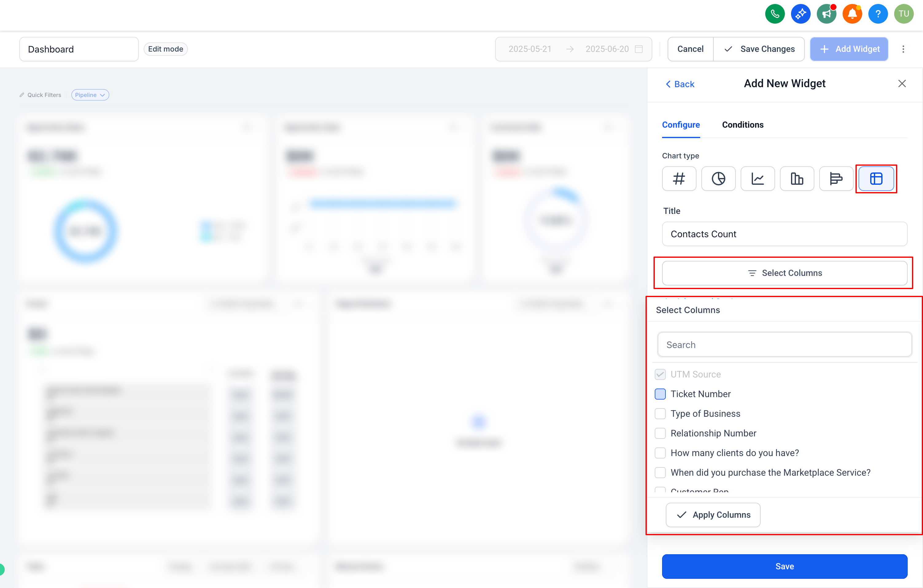The image size is (923, 588).
Task: Select the vertical bar chart icon
Action: click(797, 179)
